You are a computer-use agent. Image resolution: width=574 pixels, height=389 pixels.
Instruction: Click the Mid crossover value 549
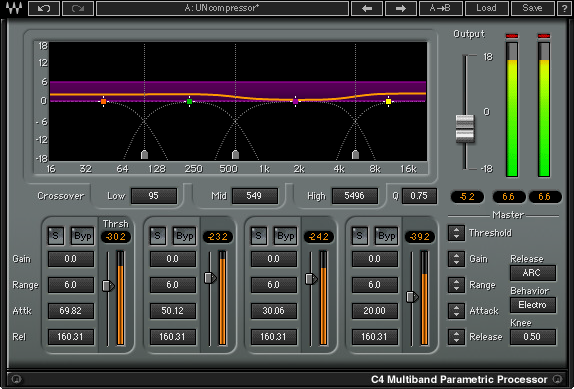(254, 196)
